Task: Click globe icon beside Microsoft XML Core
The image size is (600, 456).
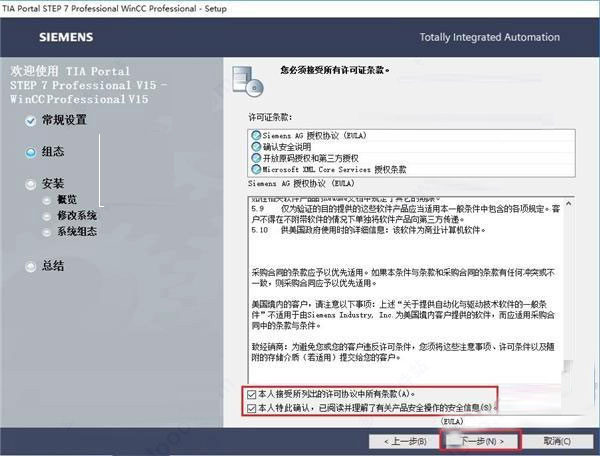Action: click(x=256, y=169)
